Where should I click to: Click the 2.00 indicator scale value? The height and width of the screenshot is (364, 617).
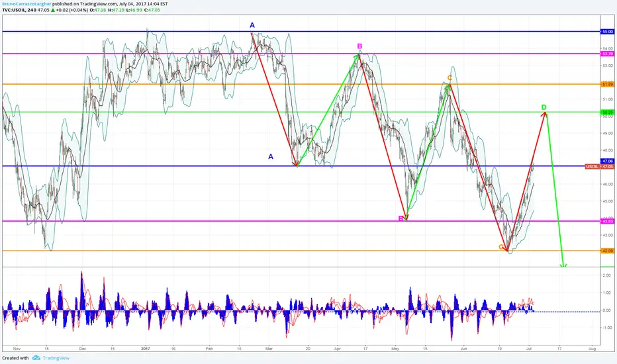coord(606,275)
